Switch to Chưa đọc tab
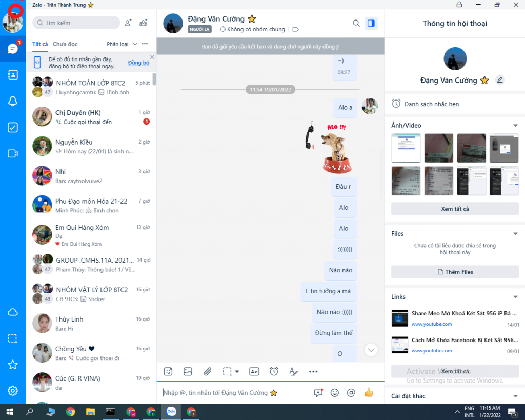The height and width of the screenshot is (420, 525). click(65, 44)
